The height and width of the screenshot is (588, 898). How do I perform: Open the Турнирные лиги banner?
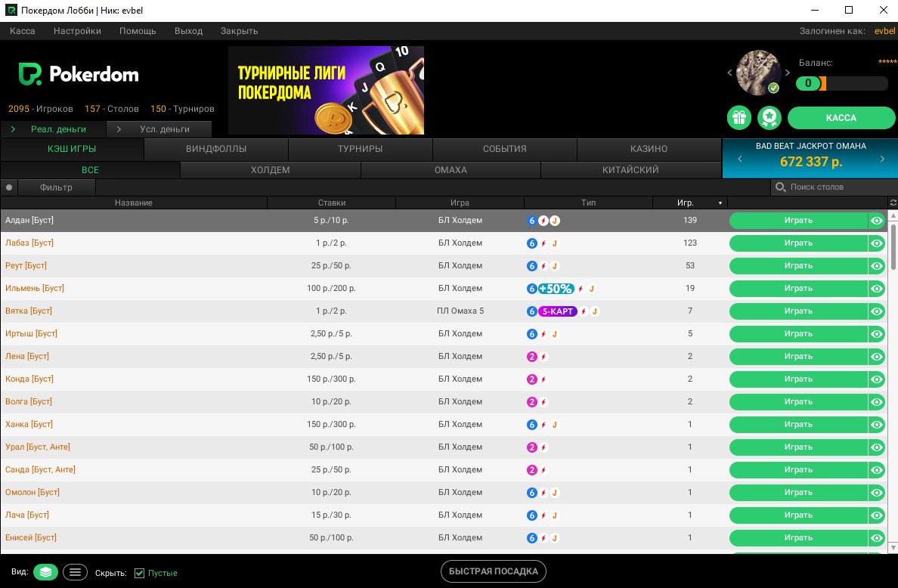[x=326, y=91]
